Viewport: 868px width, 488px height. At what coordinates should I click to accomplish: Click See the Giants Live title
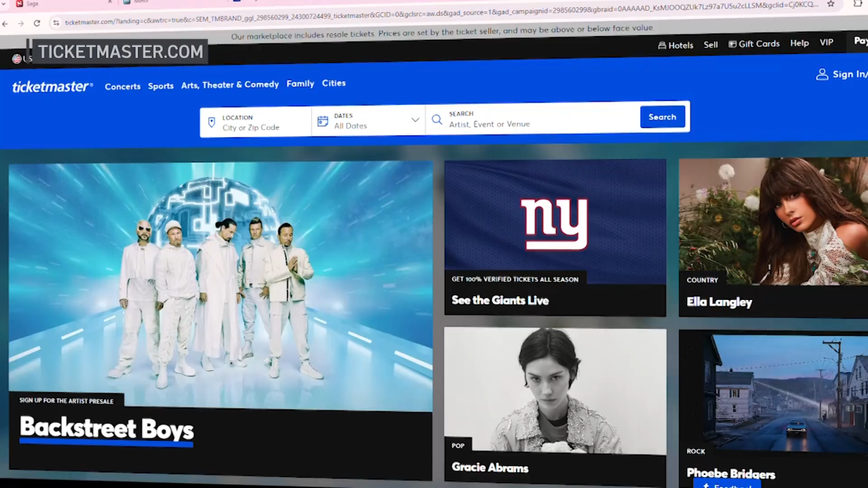click(x=500, y=300)
